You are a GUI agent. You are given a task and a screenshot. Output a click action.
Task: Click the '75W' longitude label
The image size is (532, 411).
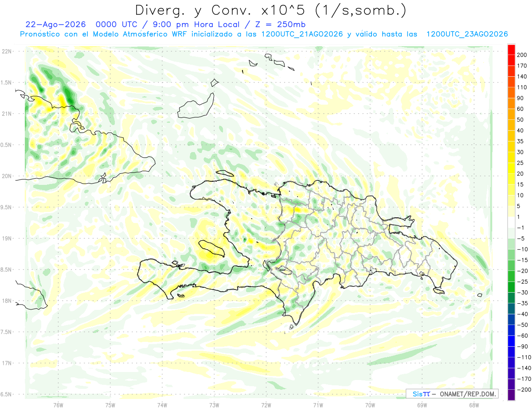pyautogui.click(x=110, y=405)
